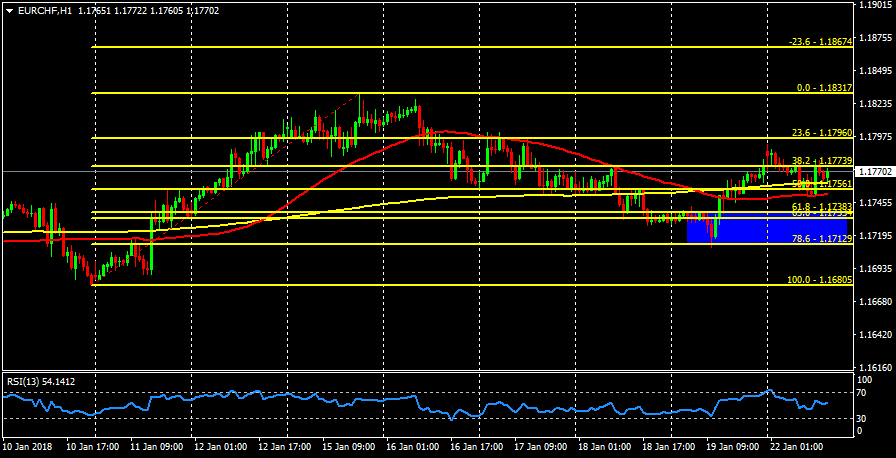
Task: Click the 12 Jan 17:00 time label
Action: (x=286, y=446)
